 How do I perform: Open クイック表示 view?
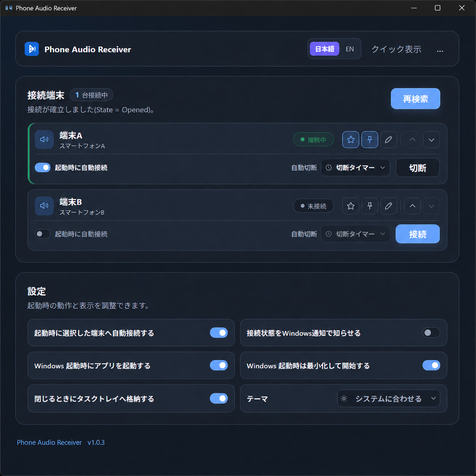(x=396, y=49)
